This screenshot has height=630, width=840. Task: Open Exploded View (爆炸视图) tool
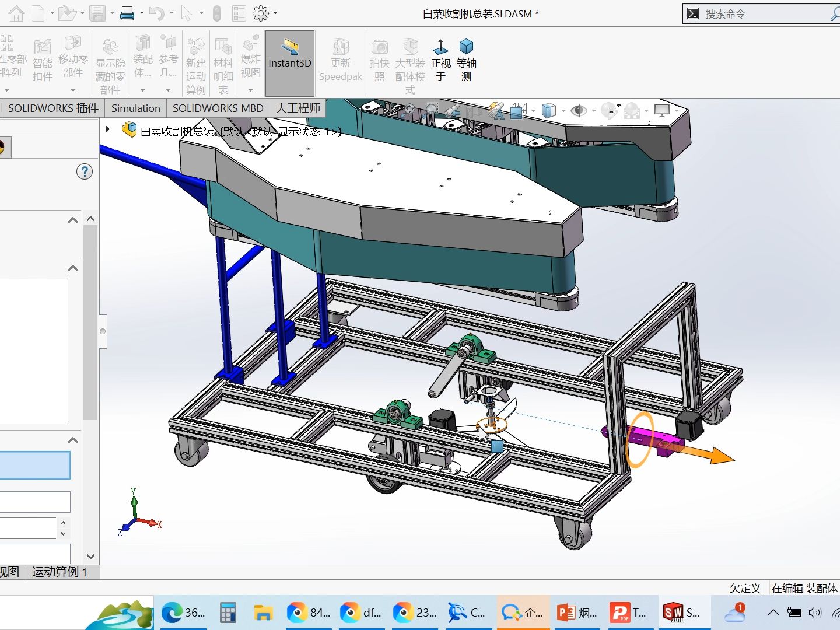coord(251,56)
